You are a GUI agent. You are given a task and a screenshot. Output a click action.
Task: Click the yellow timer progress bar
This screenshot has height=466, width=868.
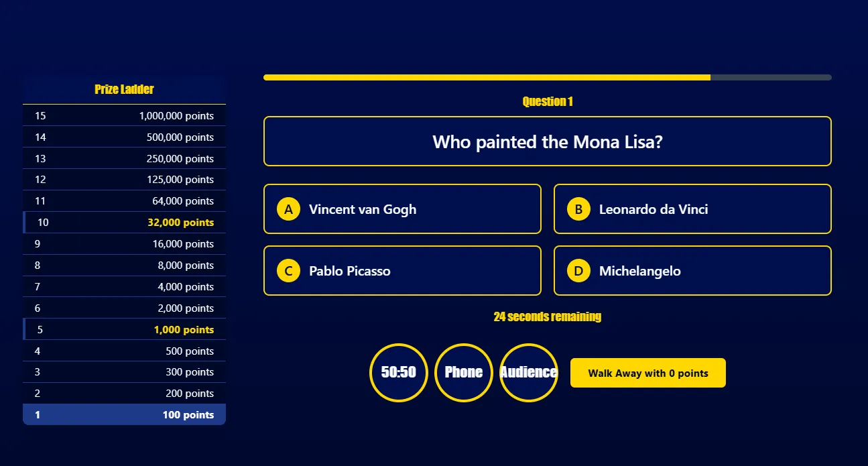[x=487, y=78]
